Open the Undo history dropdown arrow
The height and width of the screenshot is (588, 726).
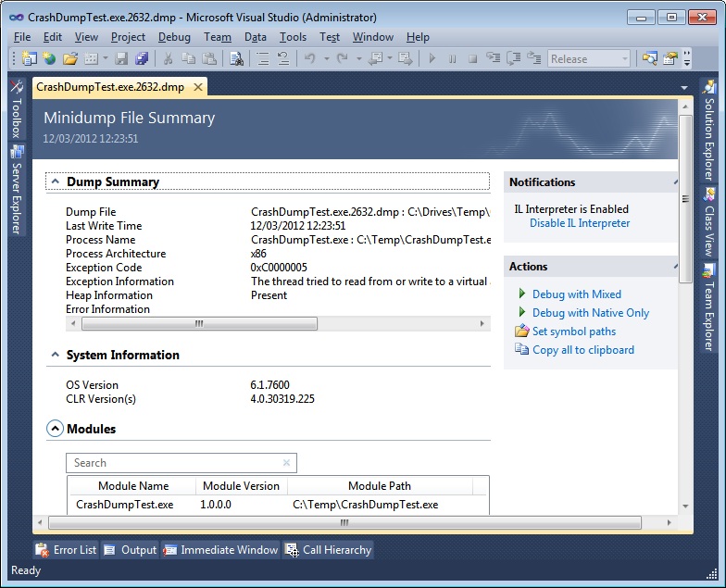click(326, 59)
